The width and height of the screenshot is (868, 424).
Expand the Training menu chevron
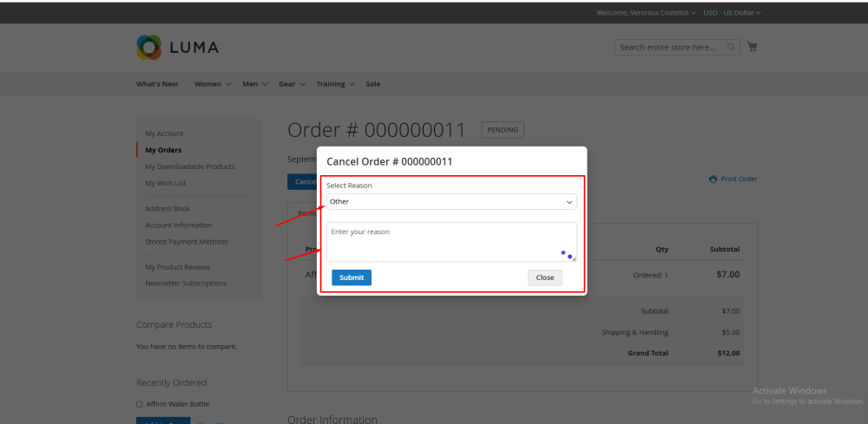(x=352, y=84)
